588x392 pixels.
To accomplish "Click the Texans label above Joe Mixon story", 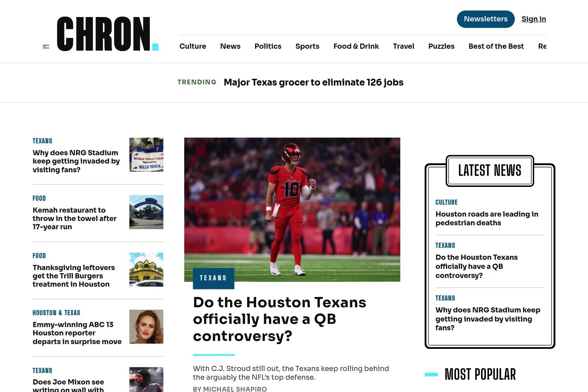I will 42,371.
